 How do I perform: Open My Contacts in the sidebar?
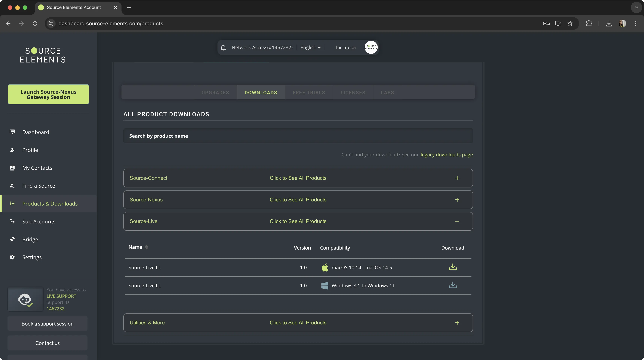click(x=37, y=168)
